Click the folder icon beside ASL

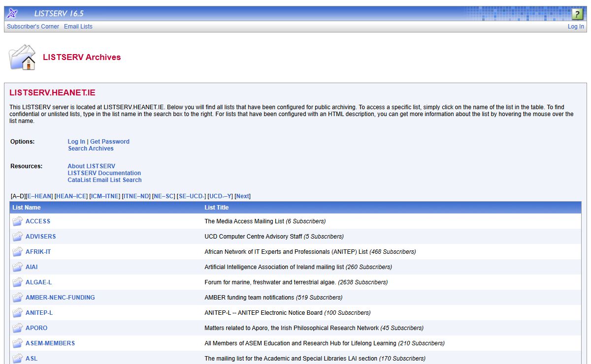[x=18, y=359]
